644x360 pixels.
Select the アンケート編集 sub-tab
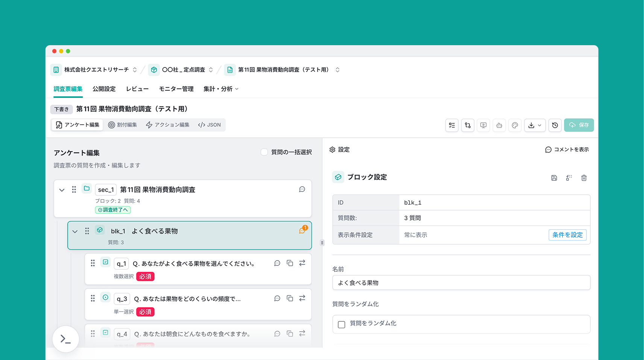(x=77, y=125)
